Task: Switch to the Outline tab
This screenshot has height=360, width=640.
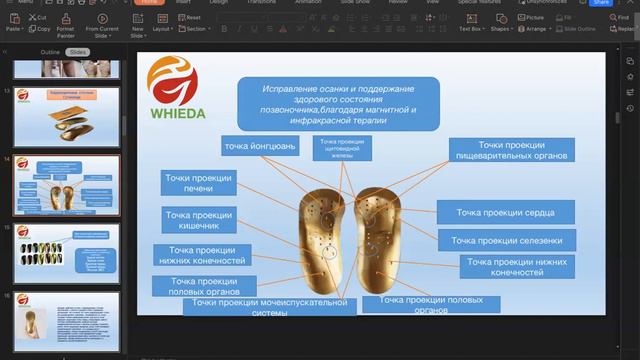Action: (x=50, y=52)
